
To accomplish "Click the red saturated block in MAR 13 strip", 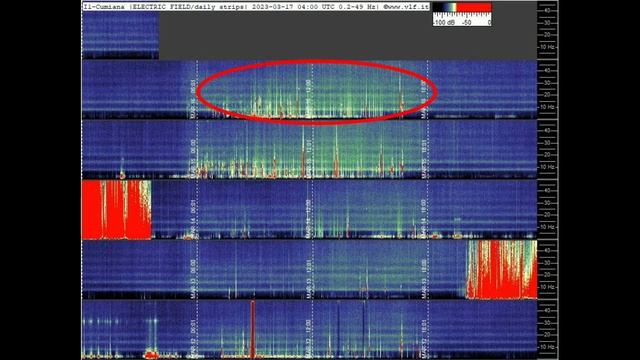I will (502, 270).
